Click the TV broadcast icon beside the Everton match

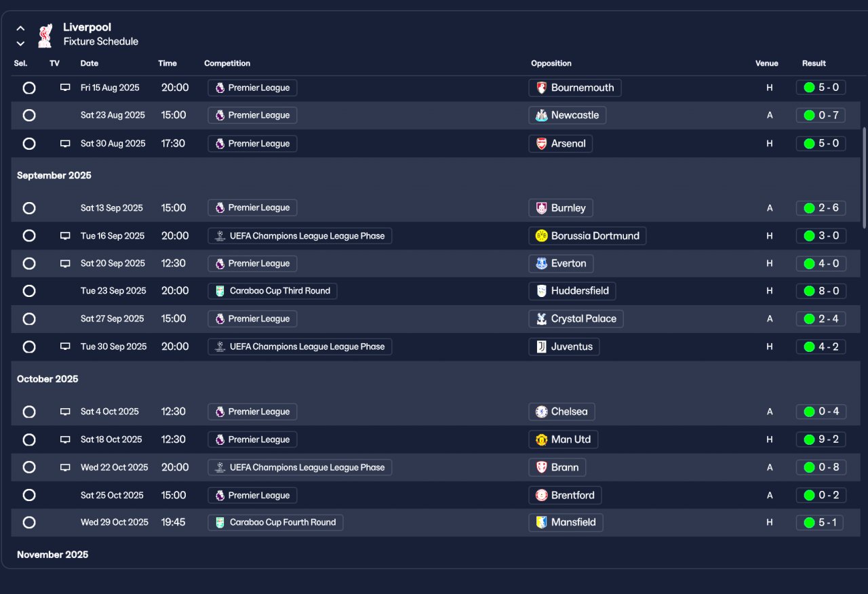coord(65,264)
